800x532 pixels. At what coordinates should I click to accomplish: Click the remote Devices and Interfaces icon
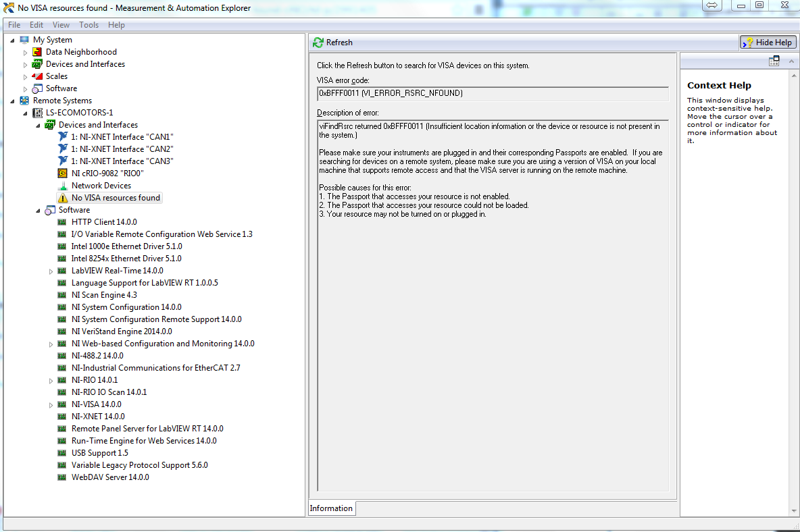click(x=49, y=125)
